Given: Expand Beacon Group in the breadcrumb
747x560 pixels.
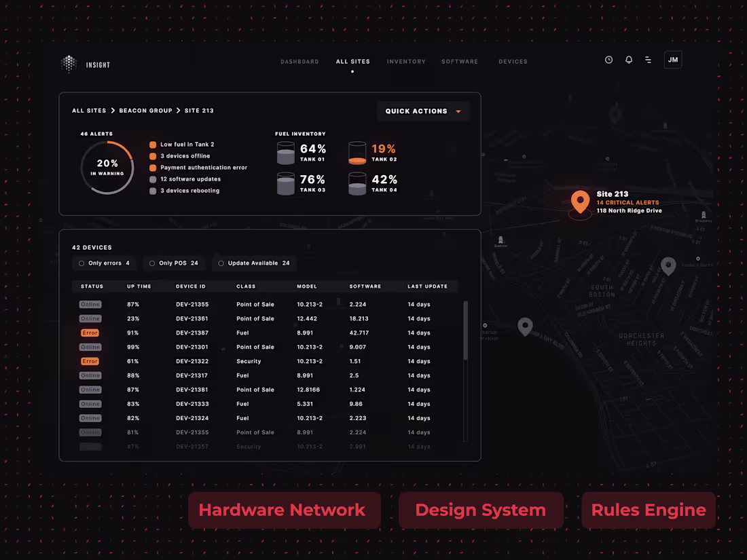Looking at the screenshot, I should pyautogui.click(x=146, y=110).
